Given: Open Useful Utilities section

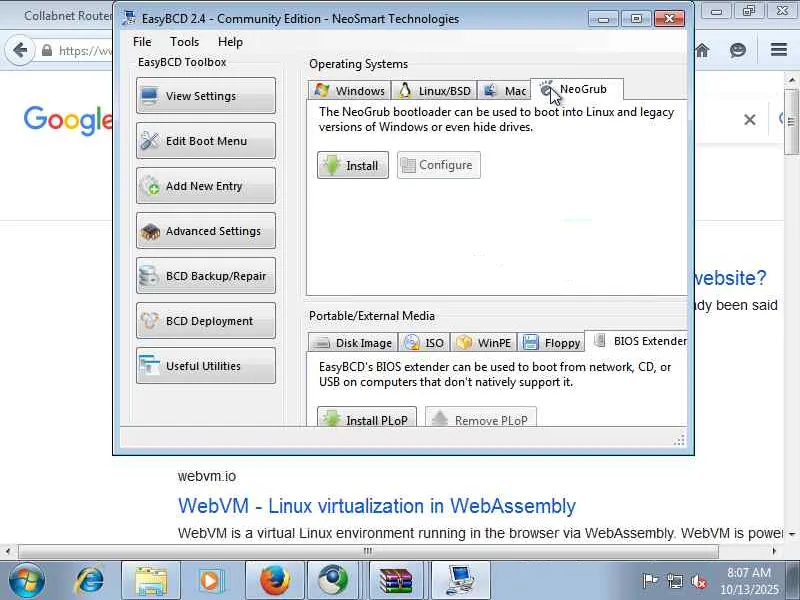Looking at the screenshot, I should coord(206,365).
